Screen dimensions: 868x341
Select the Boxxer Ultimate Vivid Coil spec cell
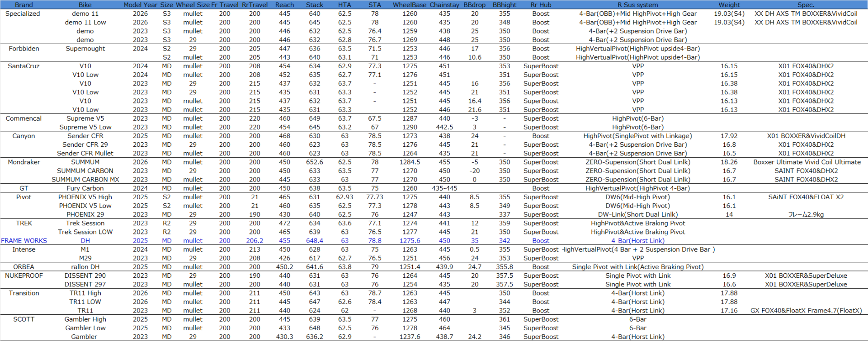[x=807, y=162]
